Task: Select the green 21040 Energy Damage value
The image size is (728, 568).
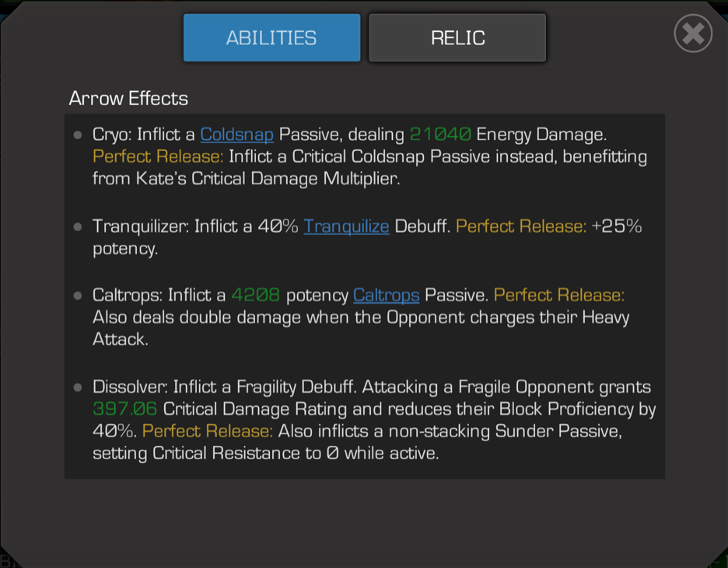Action: (440, 135)
